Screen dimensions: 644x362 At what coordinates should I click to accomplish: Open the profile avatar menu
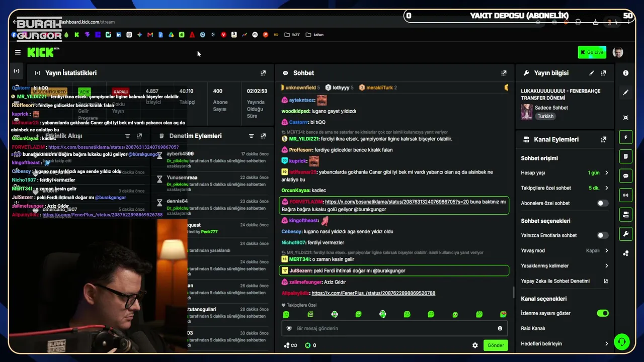click(x=618, y=52)
